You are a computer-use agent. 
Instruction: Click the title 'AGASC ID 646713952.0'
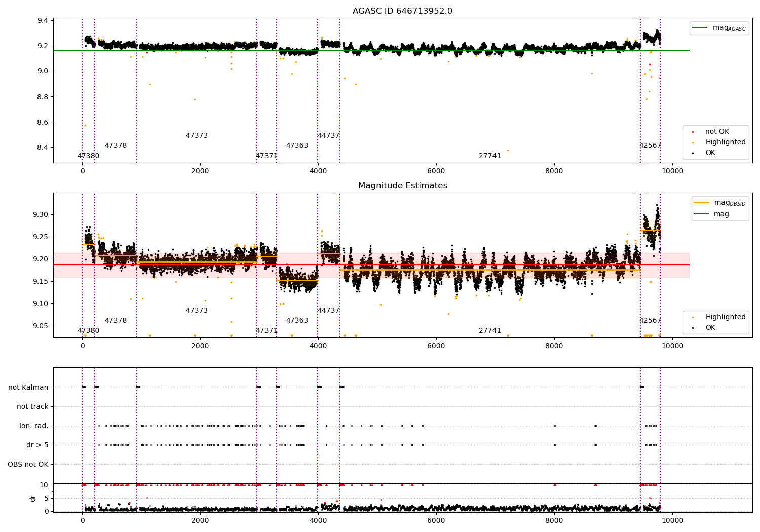point(402,11)
